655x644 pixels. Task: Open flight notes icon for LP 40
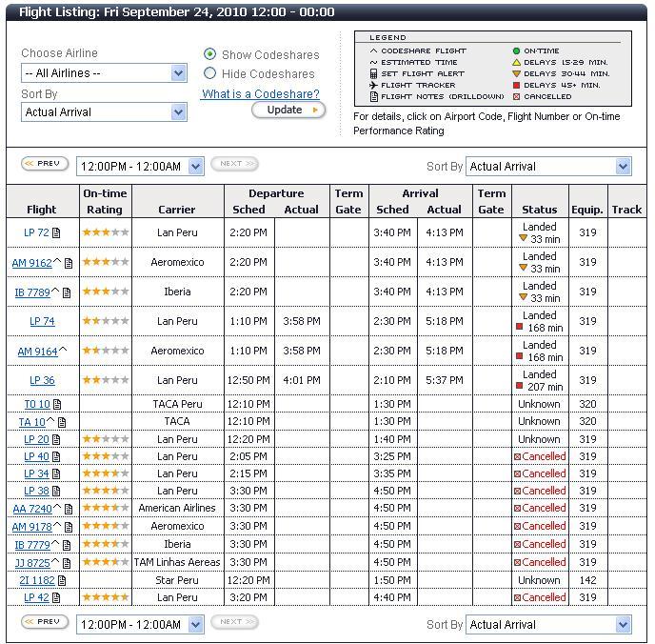click(x=56, y=456)
